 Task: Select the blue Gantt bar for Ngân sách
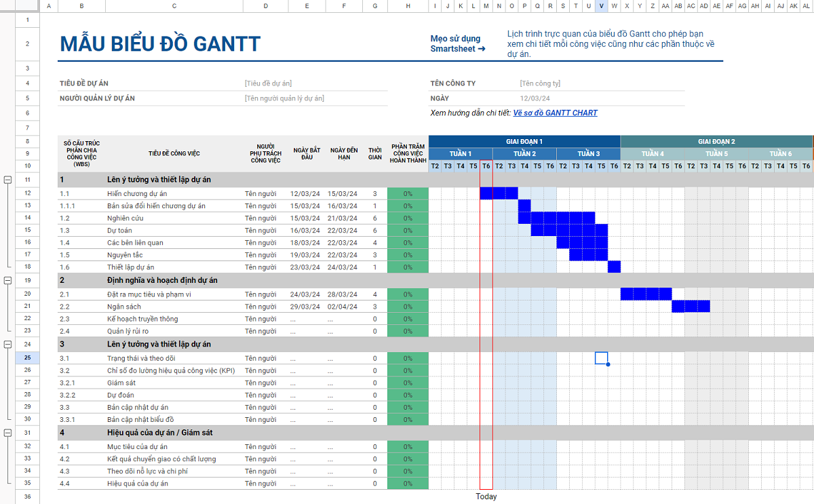click(691, 307)
